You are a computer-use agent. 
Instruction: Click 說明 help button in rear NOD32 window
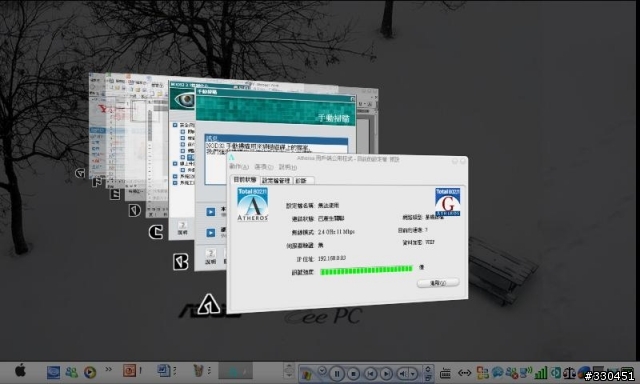tap(182, 228)
